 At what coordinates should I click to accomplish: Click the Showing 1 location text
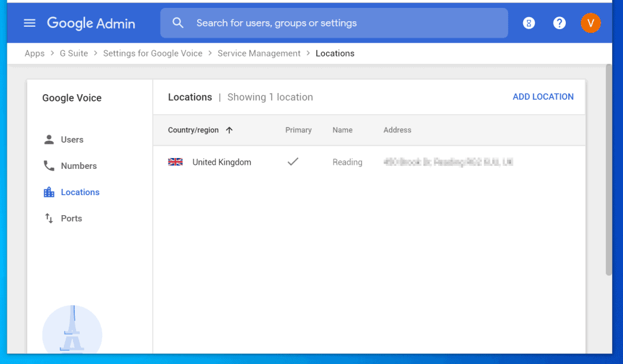coord(270,97)
